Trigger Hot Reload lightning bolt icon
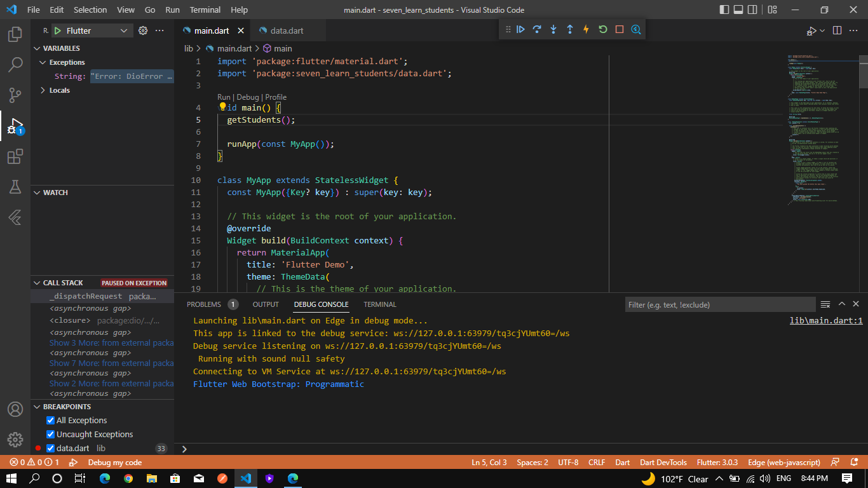Image resolution: width=868 pixels, height=488 pixels. (587, 30)
